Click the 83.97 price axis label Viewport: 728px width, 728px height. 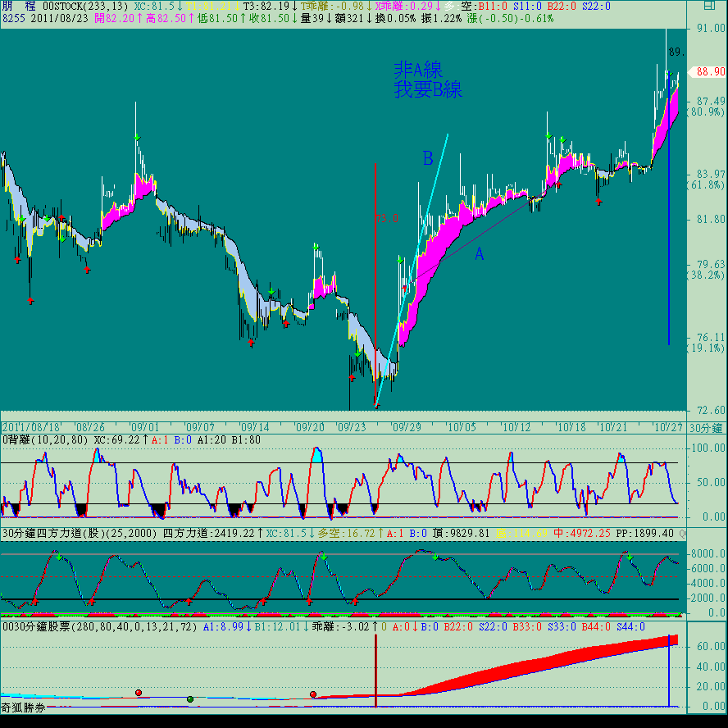[711, 174]
